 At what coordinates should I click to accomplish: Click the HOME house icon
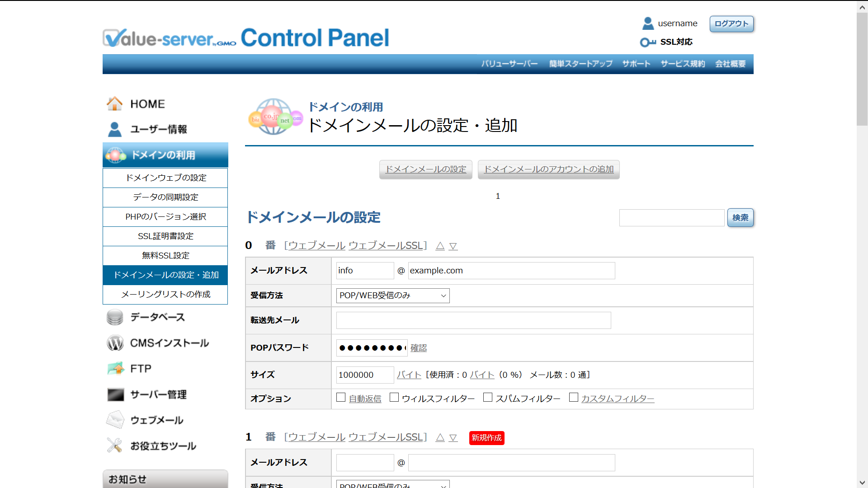pyautogui.click(x=114, y=103)
